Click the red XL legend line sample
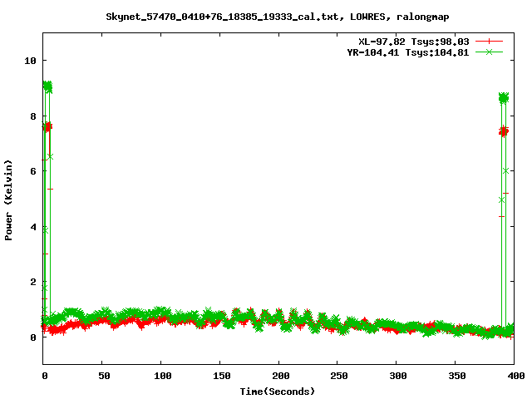The image size is (532, 399). [489, 42]
